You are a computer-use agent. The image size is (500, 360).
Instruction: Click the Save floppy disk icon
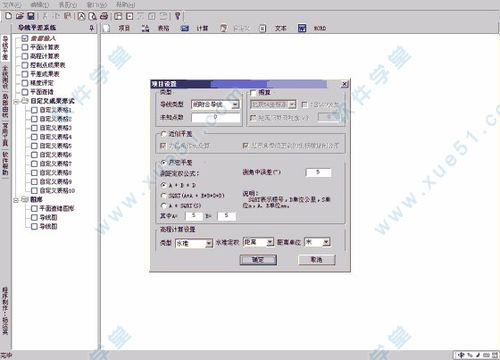[x=31, y=16]
